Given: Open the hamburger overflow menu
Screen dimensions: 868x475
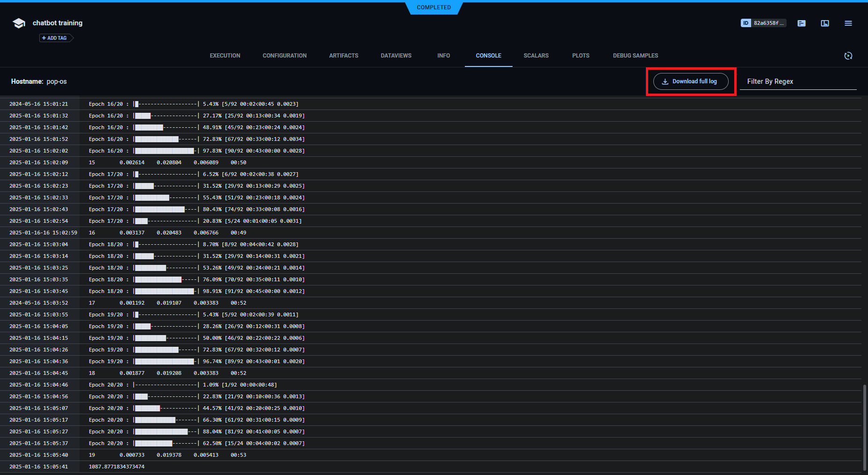Looking at the screenshot, I should coord(848,23).
